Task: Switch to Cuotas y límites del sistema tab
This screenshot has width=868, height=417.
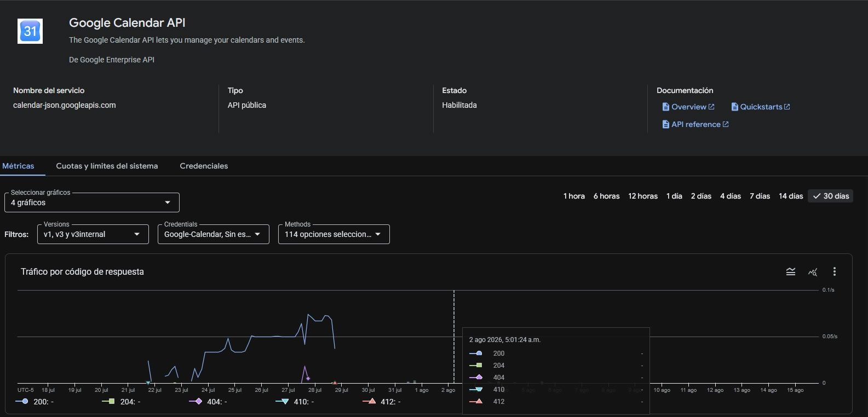Action: [107, 166]
